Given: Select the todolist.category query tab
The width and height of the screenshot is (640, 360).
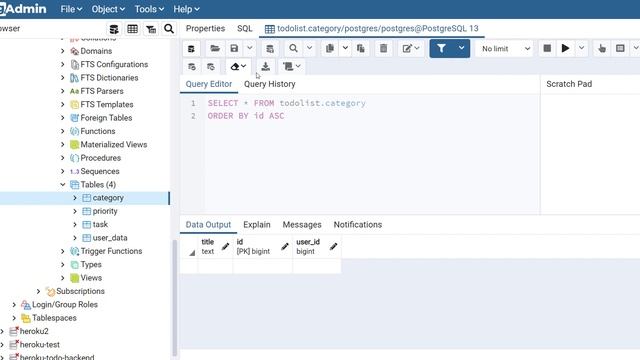Looking at the screenshot, I should pos(371,29).
